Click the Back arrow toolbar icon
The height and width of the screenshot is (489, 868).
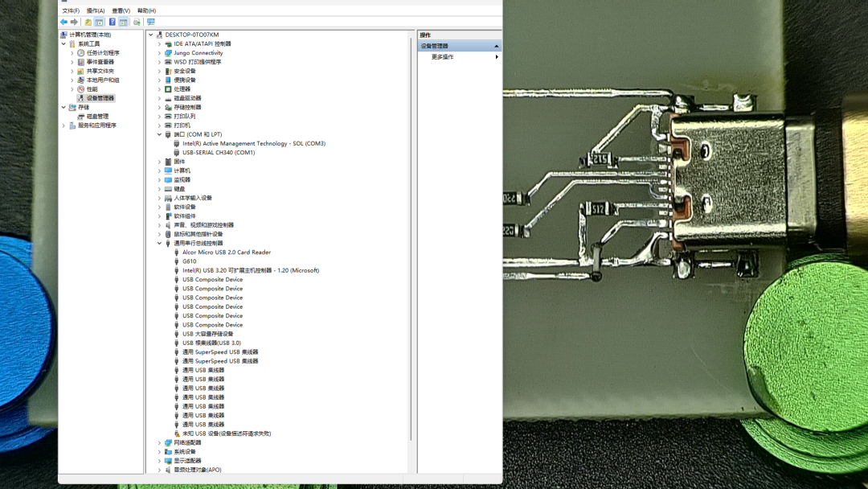[63, 23]
